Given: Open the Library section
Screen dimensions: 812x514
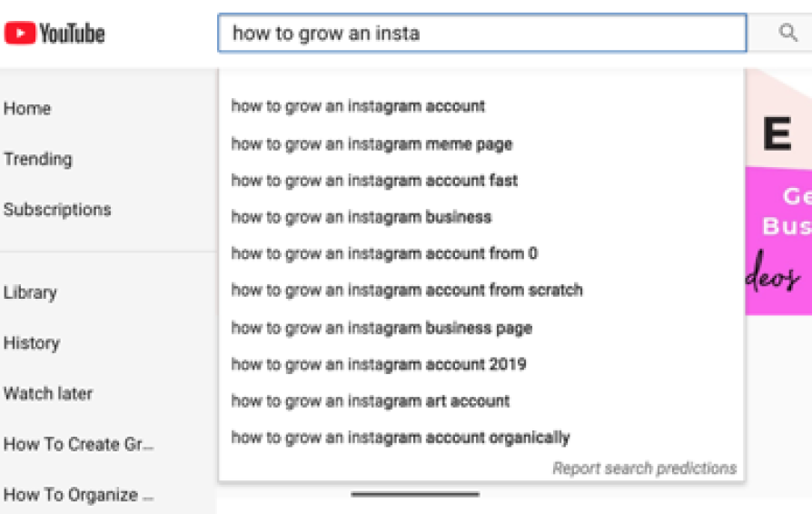Looking at the screenshot, I should pos(30,292).
